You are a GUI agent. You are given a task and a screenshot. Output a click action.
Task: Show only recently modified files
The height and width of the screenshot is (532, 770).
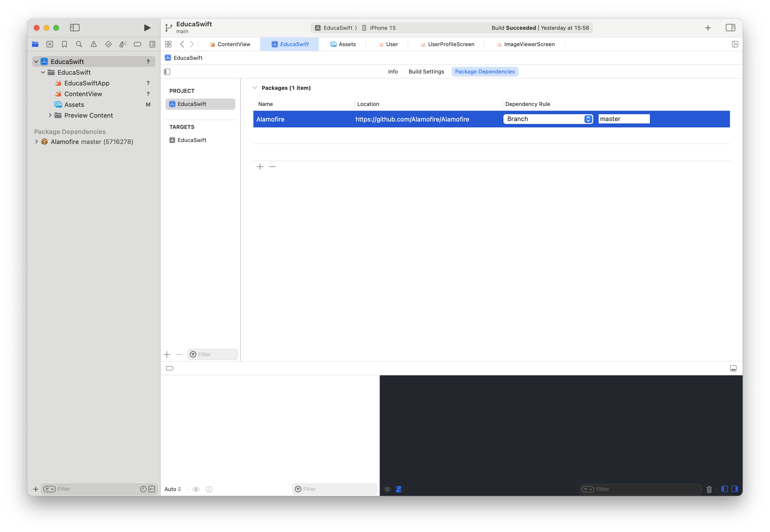tap(143, 489)
